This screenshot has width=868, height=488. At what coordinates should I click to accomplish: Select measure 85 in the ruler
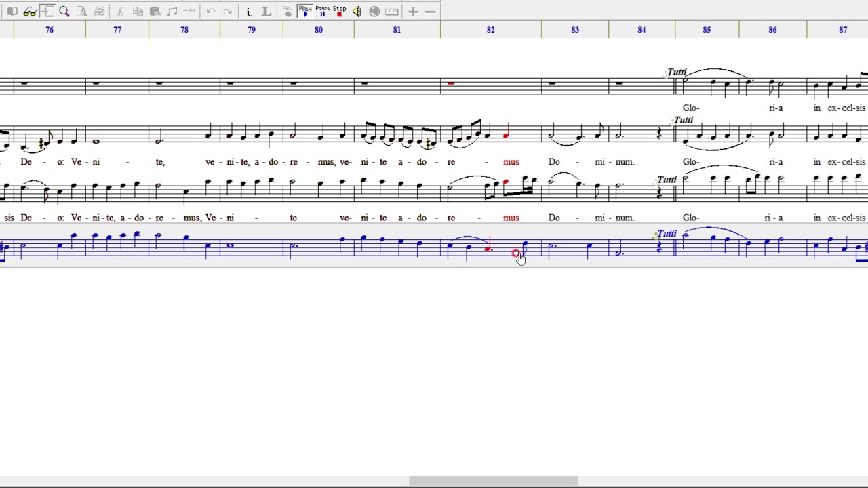(x=707, y=30)
